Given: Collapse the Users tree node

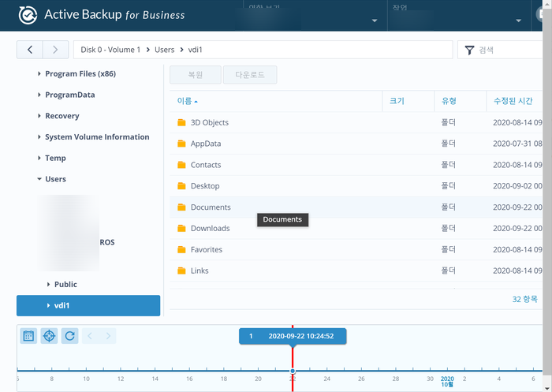Looking at the screenshot, I should click(39, 179).
